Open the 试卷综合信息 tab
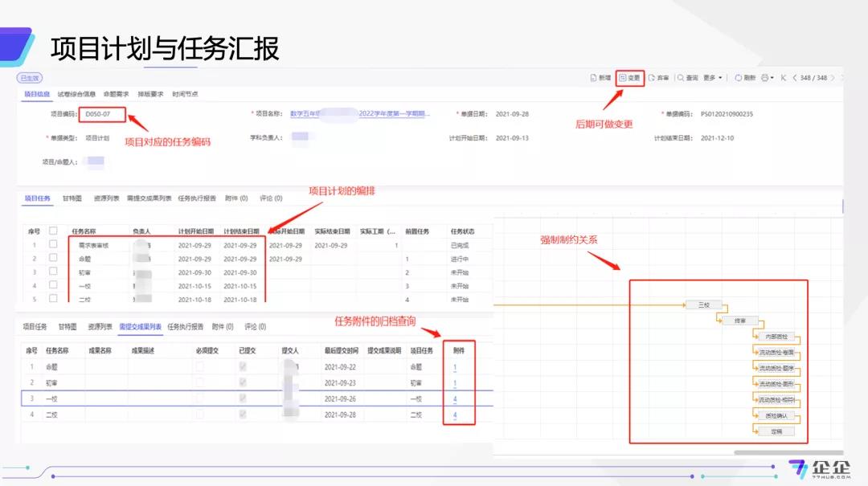This screenshot has height=486, width=868. pyautogui.click(x=76, y=94)
